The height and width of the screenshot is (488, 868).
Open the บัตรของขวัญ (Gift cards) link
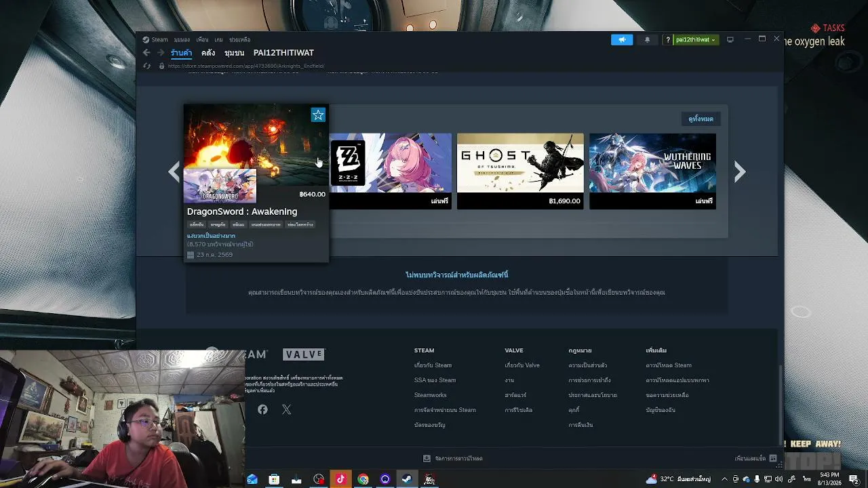pyautogui.click(x=429, y=425)
